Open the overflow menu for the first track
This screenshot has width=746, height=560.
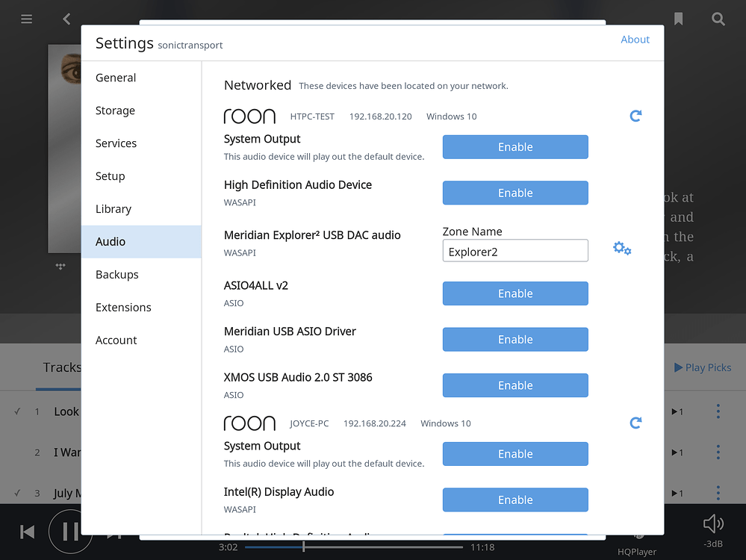point(718,411)
